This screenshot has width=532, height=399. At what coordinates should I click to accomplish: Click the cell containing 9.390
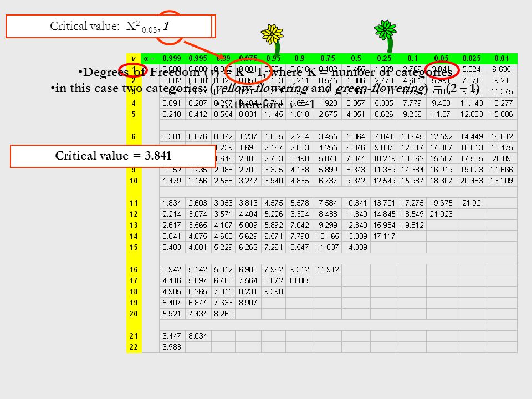click(273, 292)
